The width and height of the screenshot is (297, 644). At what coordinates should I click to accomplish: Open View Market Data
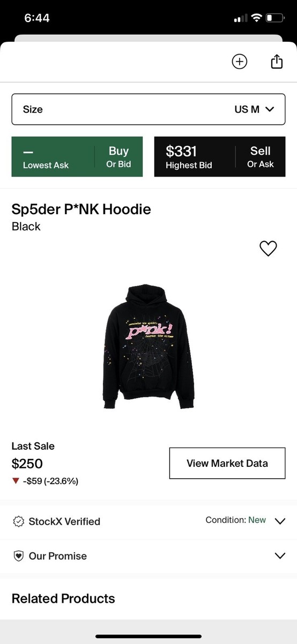[x=227, y=463]
